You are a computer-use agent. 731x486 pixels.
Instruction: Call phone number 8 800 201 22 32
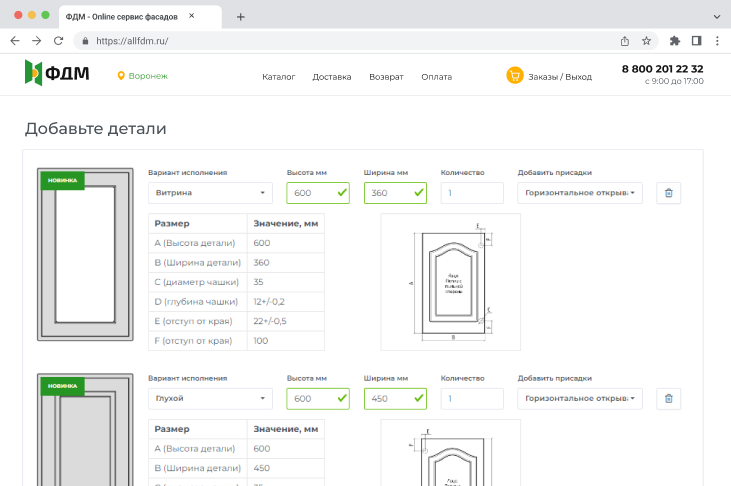(x=662, y=69)
